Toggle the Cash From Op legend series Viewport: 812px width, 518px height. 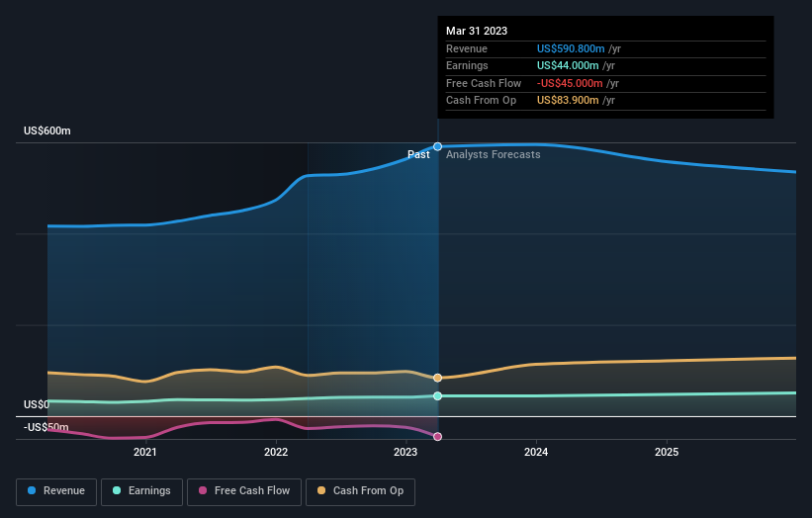tap(360, 491)
